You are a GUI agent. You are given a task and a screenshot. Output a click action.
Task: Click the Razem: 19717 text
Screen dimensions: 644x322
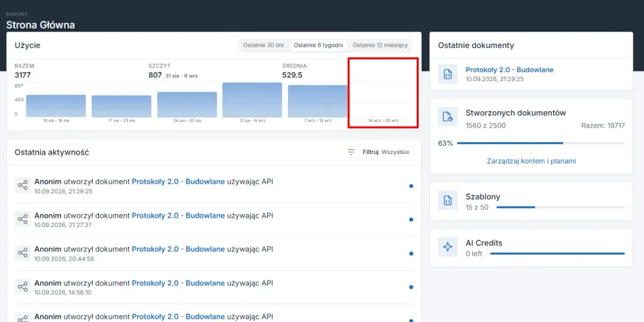click(x=603, y=125)
